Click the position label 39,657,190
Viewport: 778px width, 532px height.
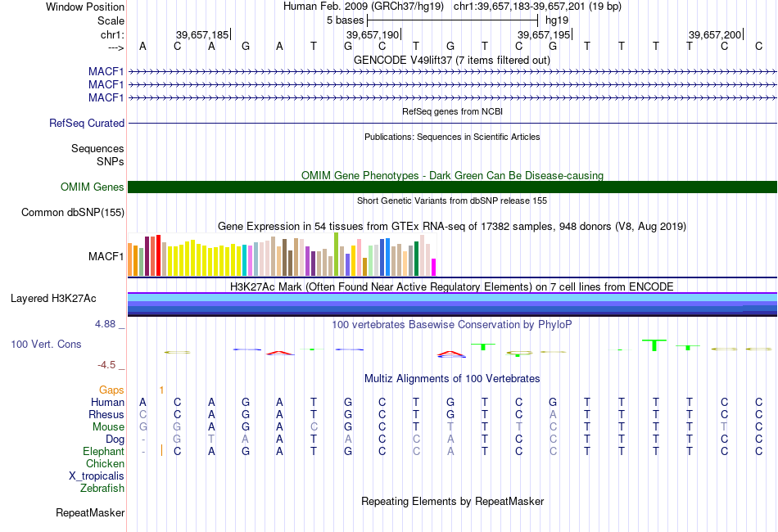tap(372, 34)
